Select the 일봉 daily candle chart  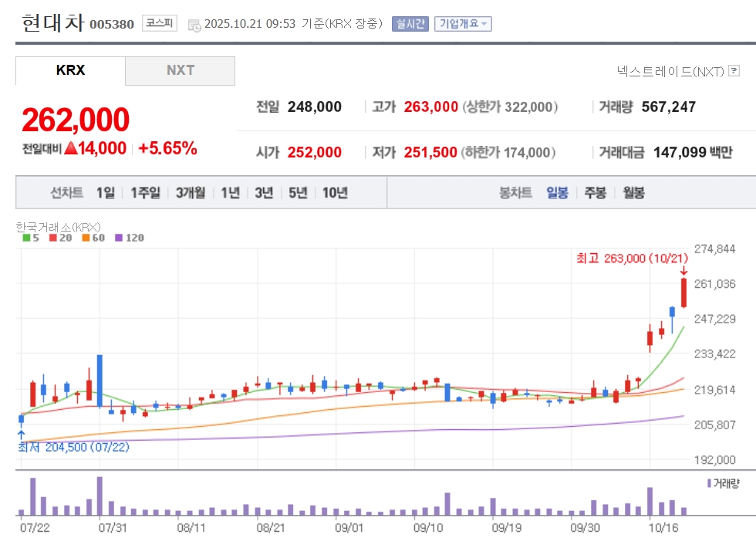click(x=557, y=192)
